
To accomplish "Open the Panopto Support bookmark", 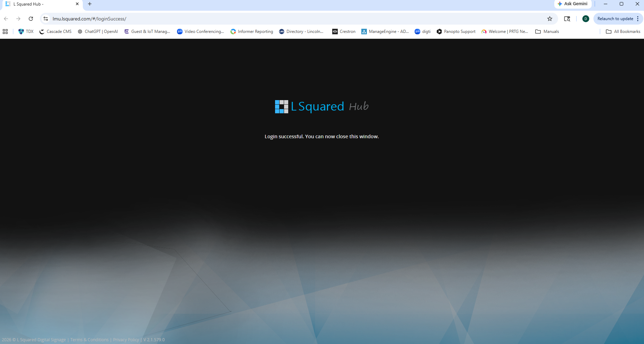I will (456, 32).
